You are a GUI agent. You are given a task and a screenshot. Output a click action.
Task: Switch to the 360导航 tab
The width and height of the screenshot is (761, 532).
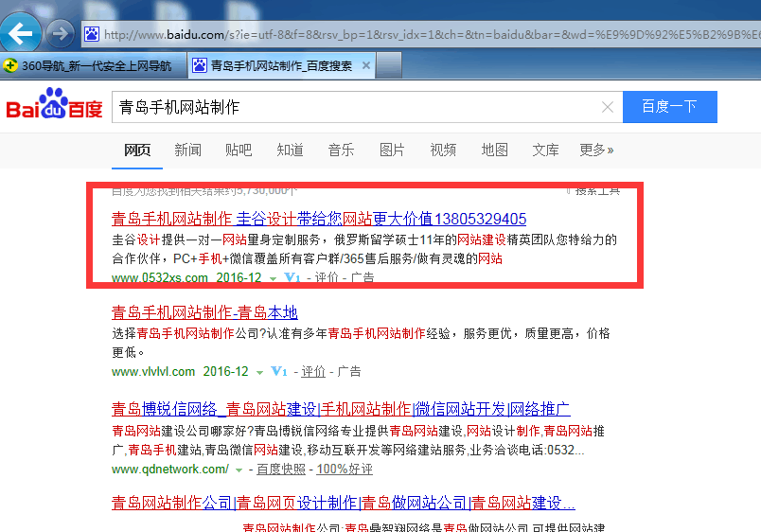pyautogui.click(x=92, y=65)
